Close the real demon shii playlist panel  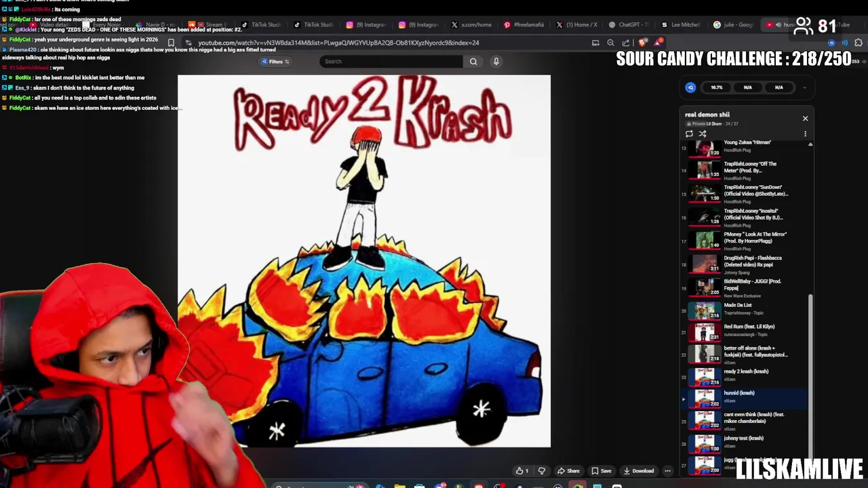pos(806,119)
